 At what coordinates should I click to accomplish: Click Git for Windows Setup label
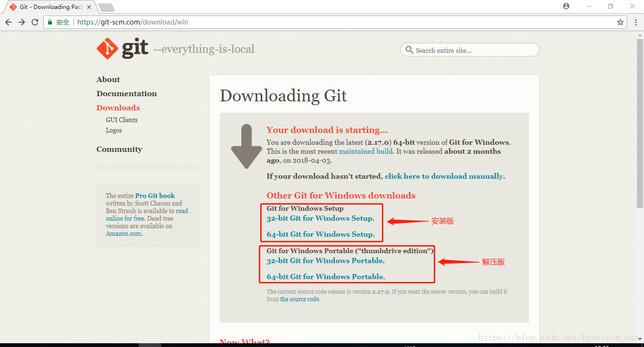305,208
